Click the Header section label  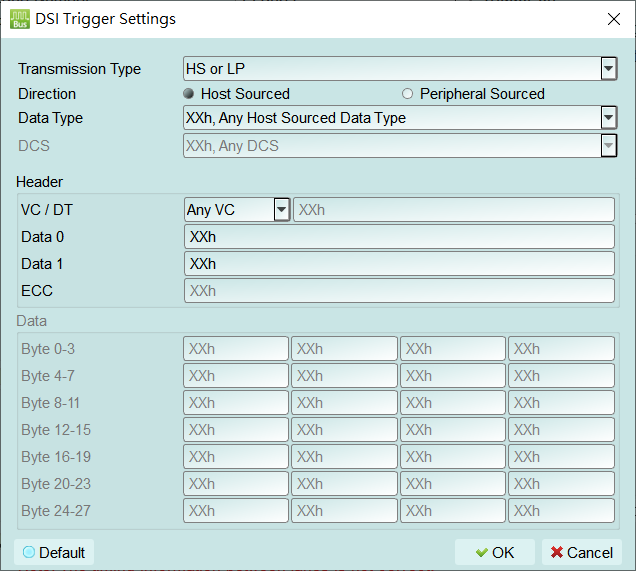pos(39,182)
